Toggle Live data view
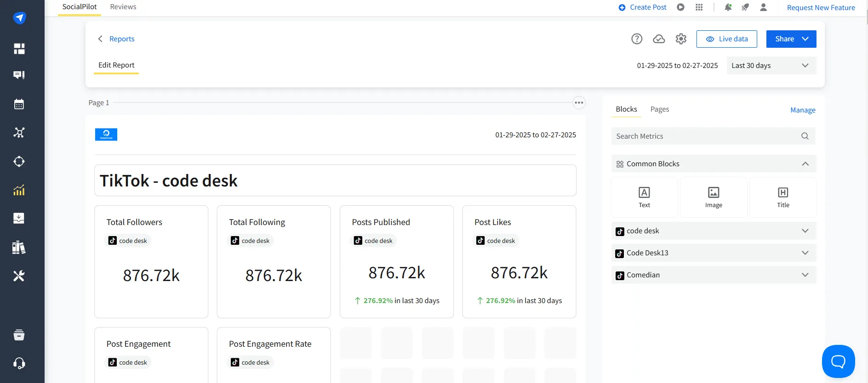868x383 pixels. 726,39
